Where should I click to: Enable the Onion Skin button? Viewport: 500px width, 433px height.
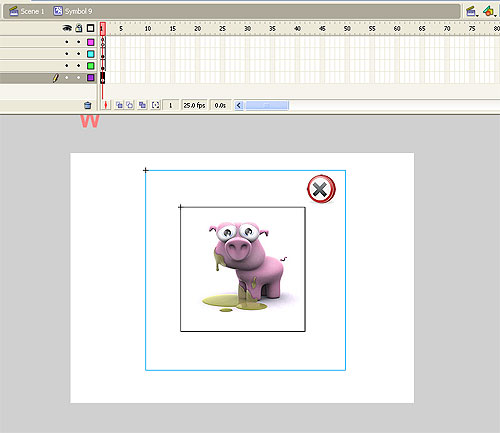tap(119, 105)
